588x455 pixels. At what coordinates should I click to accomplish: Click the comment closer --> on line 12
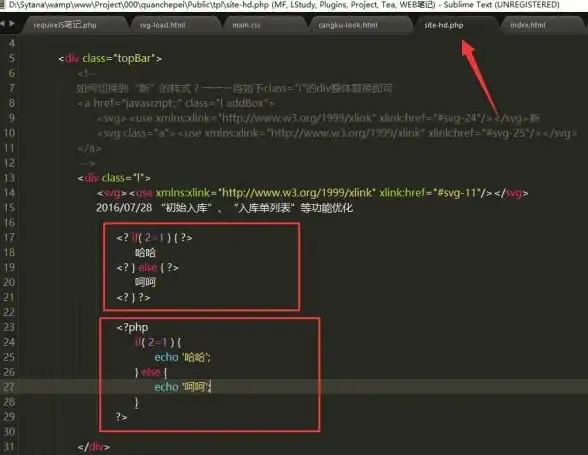87,163
